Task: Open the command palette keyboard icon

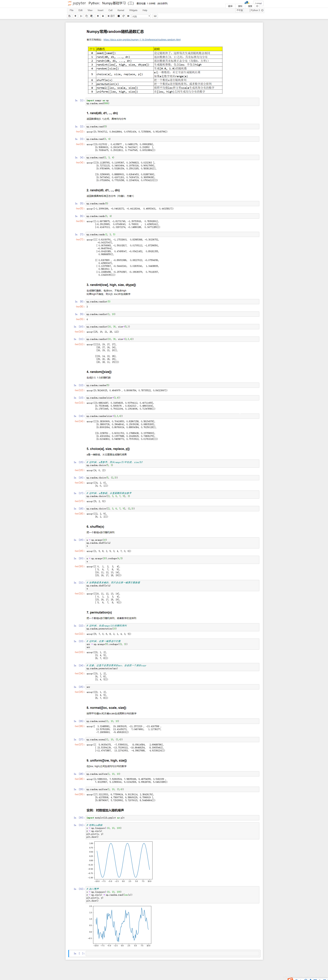Action: pyautogui.click(x=155, y=16)
